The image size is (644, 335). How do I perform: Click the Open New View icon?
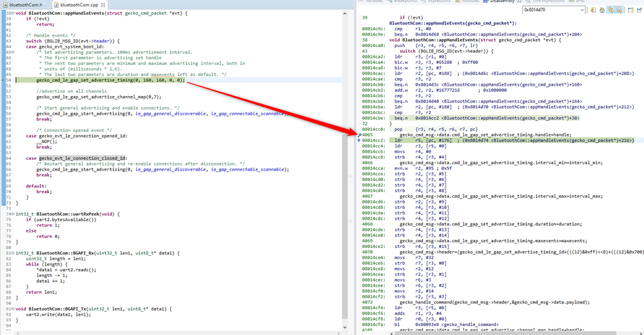(x=630, y=10)
